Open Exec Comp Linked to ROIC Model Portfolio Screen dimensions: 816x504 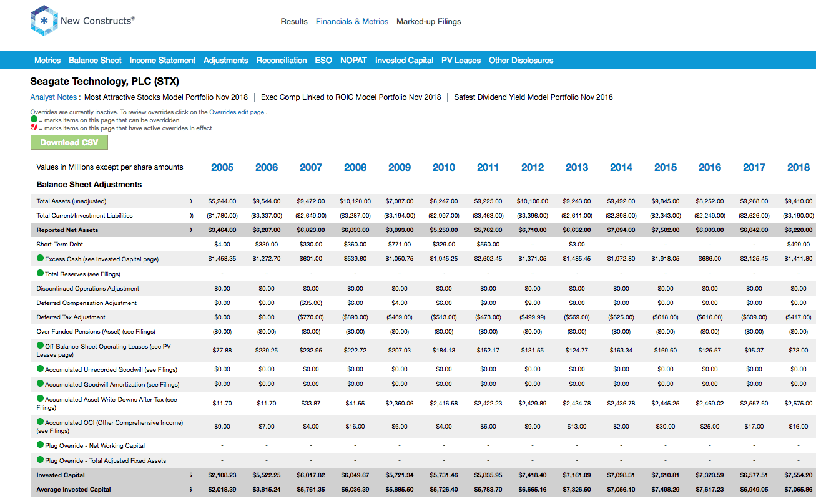[351, 97]
